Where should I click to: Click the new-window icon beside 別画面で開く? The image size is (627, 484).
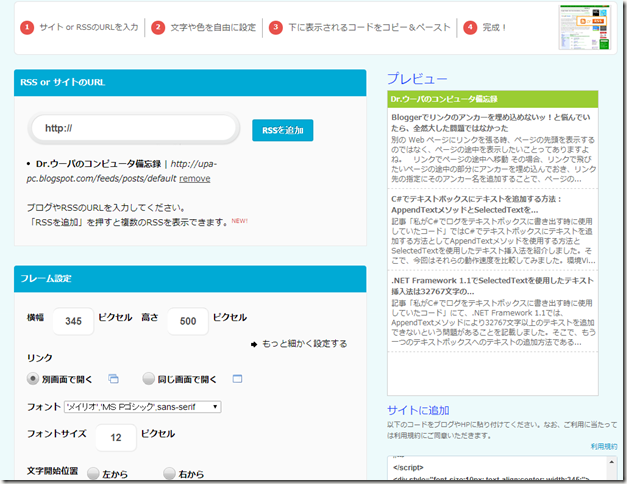[114, 378]
